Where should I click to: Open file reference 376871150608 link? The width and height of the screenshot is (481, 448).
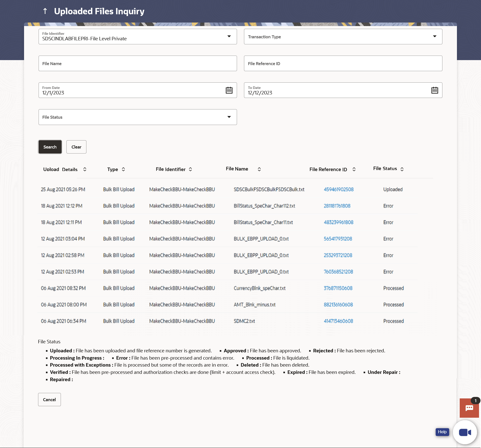click(x=338, y=288)
